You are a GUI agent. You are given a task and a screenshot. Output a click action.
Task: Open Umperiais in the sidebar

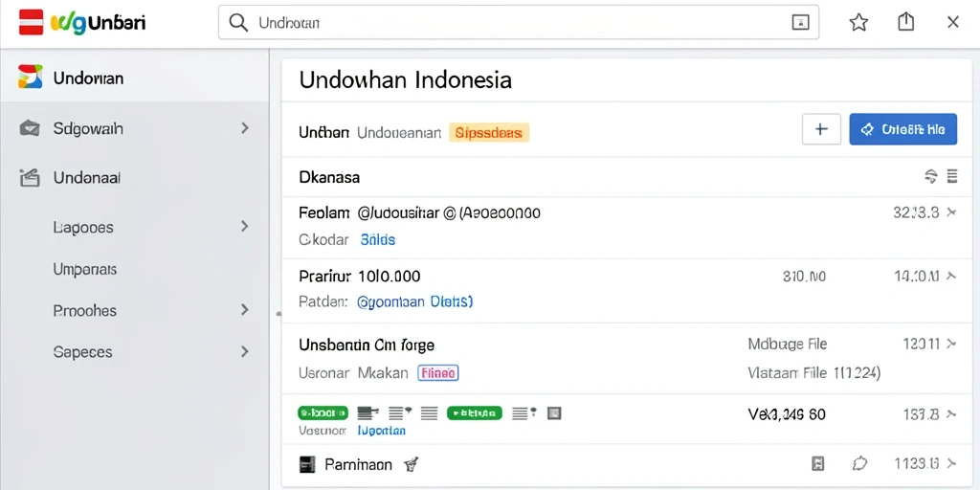85,270
